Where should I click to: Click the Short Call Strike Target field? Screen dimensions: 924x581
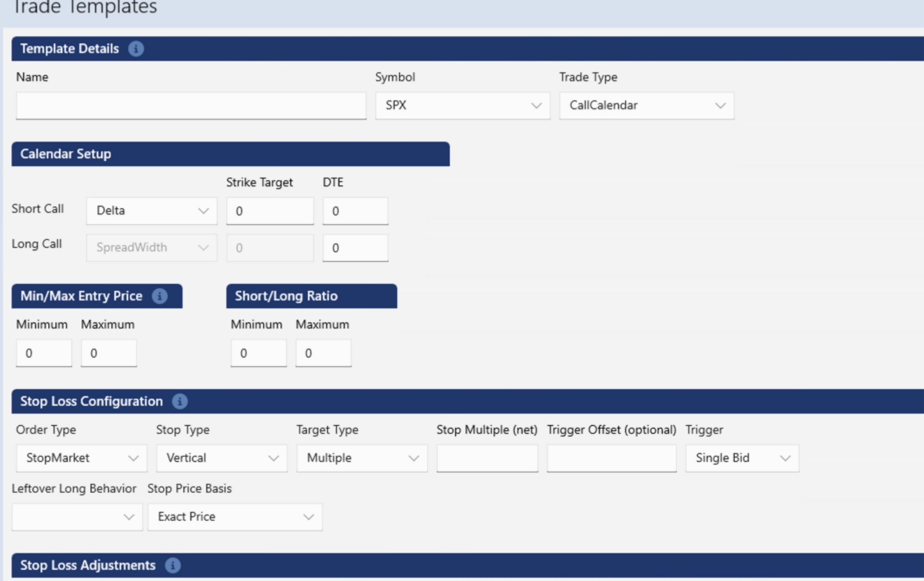click(270, 211)
